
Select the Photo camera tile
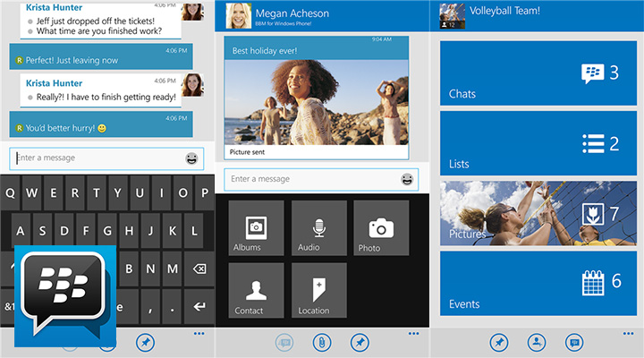[x=381, y=227]
